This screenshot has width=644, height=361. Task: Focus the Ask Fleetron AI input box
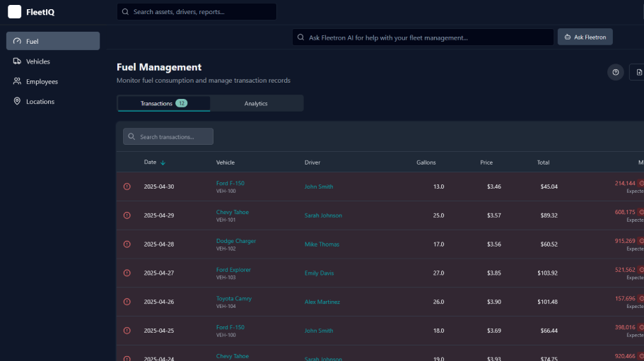tap(423, 37)
